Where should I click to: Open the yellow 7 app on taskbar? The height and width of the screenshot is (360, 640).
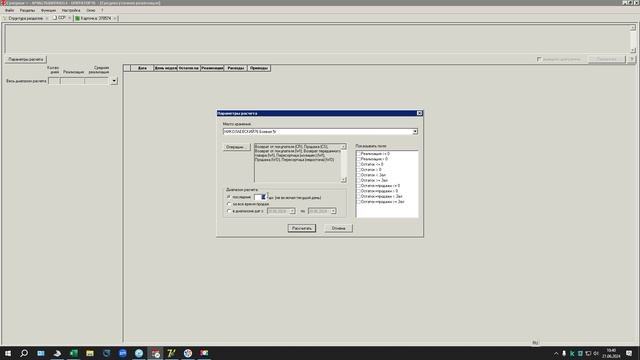click(171, 353)
